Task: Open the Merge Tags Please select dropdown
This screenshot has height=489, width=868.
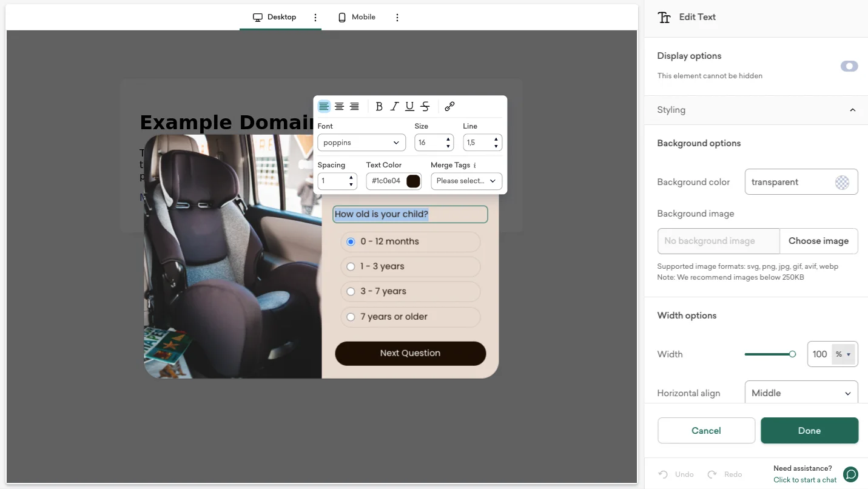Action: click(x=466, y=181)
